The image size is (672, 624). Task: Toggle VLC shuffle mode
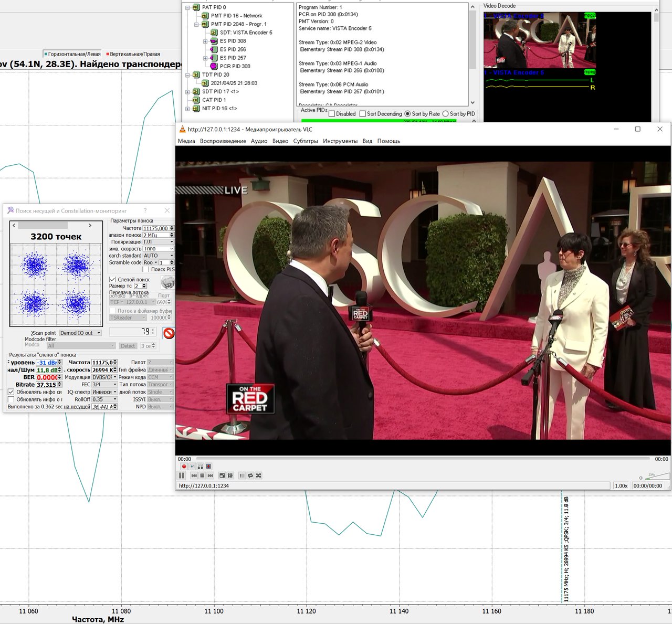coord(258,475)
